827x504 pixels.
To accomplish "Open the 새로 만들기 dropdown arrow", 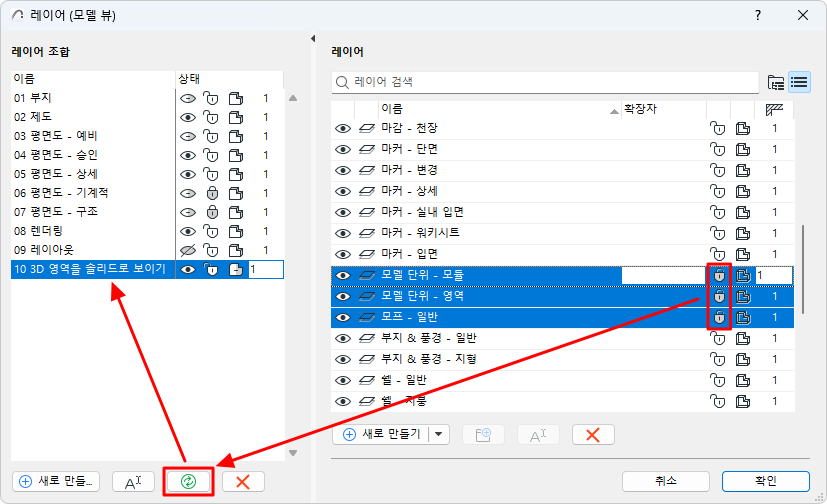I will pos(439,435).
